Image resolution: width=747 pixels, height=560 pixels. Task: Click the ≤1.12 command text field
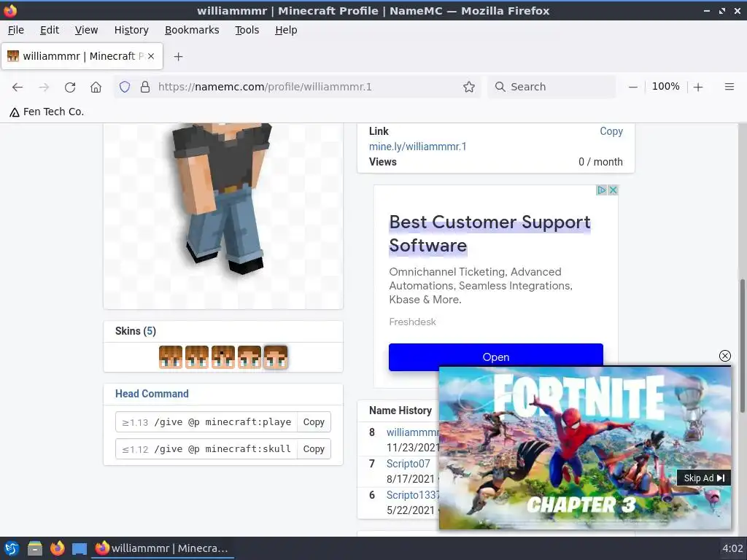[x=222, y=449]
